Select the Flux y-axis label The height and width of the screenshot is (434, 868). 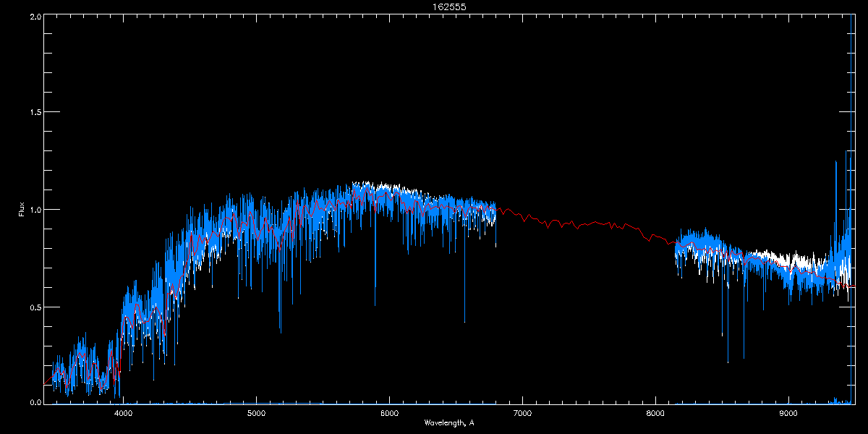[22, 209]
